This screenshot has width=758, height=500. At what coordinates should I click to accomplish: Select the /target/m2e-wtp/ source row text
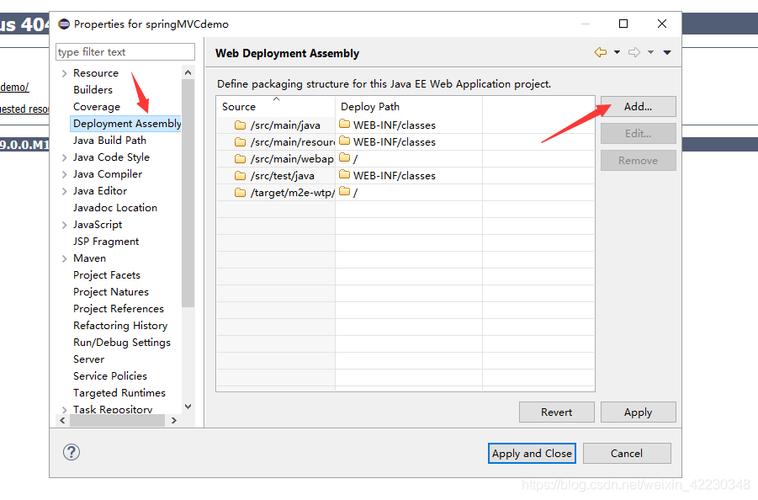[x=292, y=192]
